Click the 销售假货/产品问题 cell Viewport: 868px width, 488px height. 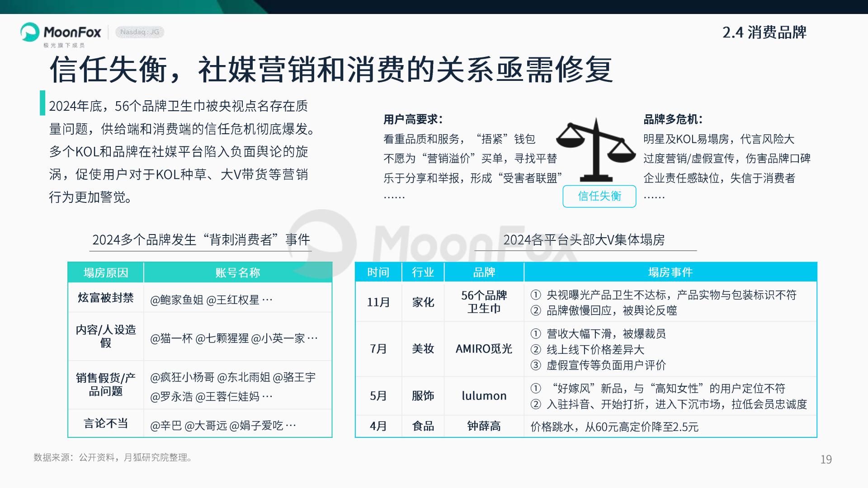106,385
